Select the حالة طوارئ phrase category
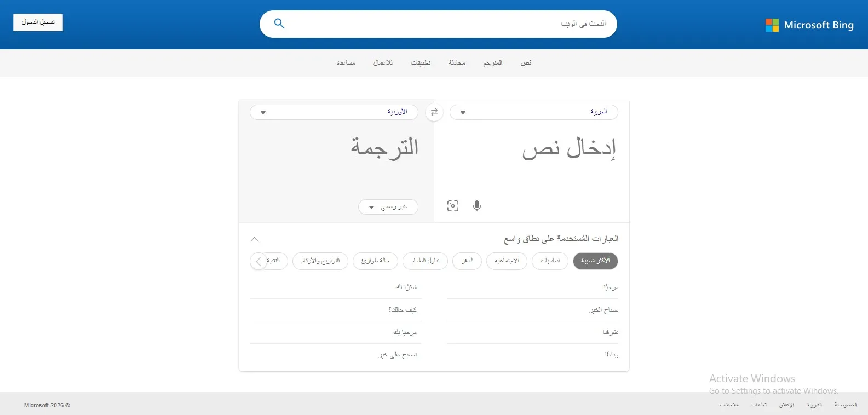Viewport: 868px width, 415px height. pyautogui.click(x=376, y=261)
